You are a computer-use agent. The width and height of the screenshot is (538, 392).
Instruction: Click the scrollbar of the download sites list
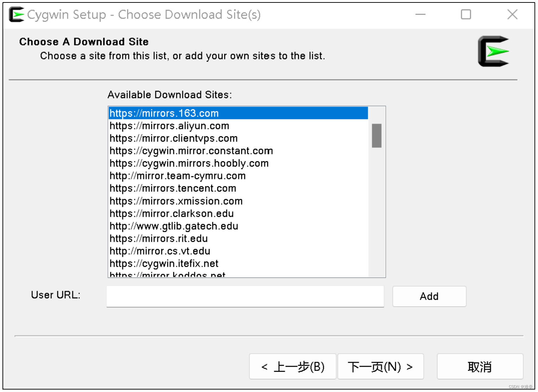click(376, 136)
